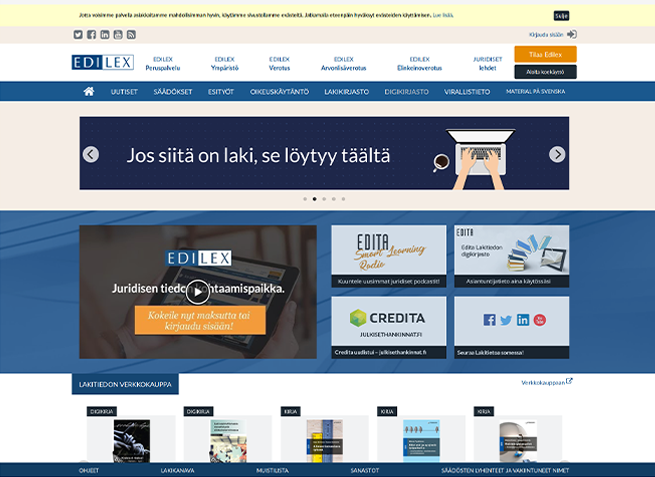
Task: Open the UUTISET menu
Action: tap(124, 91)
